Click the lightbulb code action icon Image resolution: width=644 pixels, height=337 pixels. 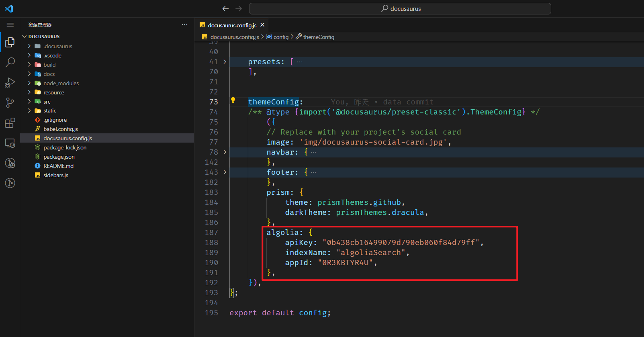click(x=233, y=100)
